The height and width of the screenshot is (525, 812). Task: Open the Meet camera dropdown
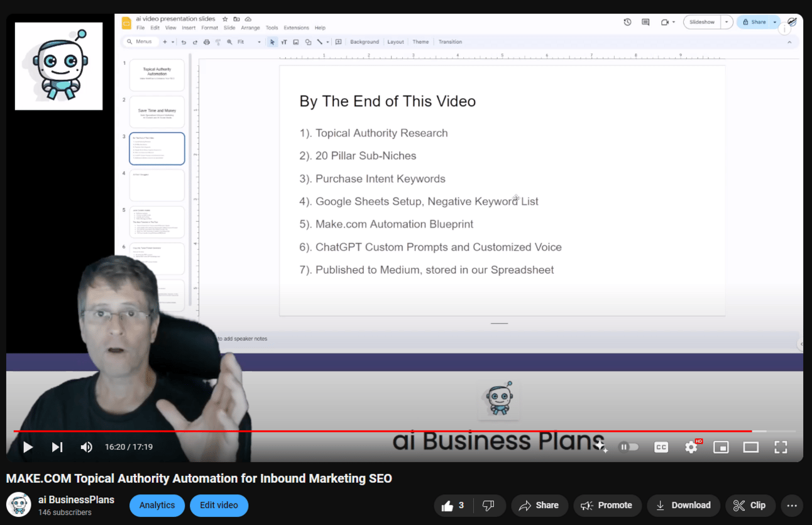pyautogui.click(x=667, y=22)
